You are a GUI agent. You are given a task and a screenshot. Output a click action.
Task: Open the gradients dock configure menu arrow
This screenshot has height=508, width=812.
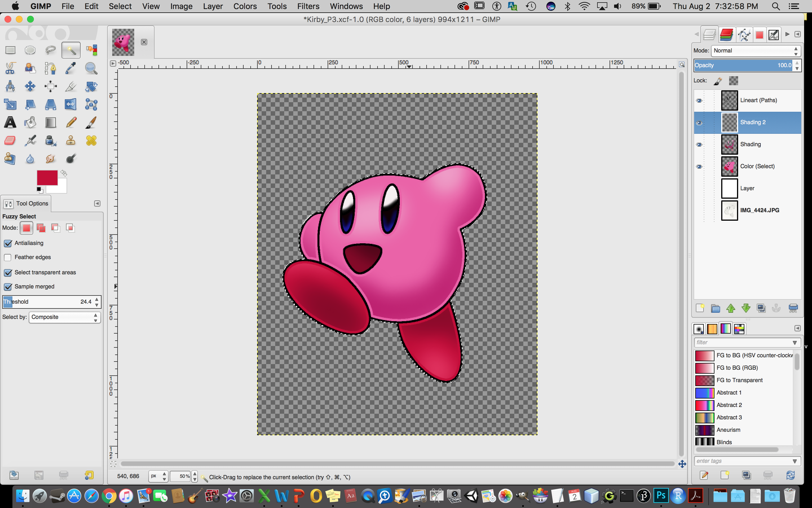tap(798, 328)
